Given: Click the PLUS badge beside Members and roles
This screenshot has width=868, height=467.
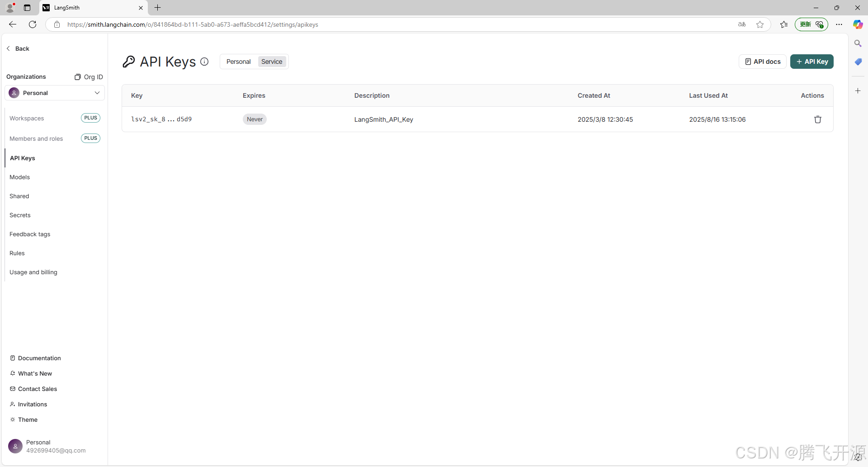Looking at the screenshot, I should (x=90, y=138).
